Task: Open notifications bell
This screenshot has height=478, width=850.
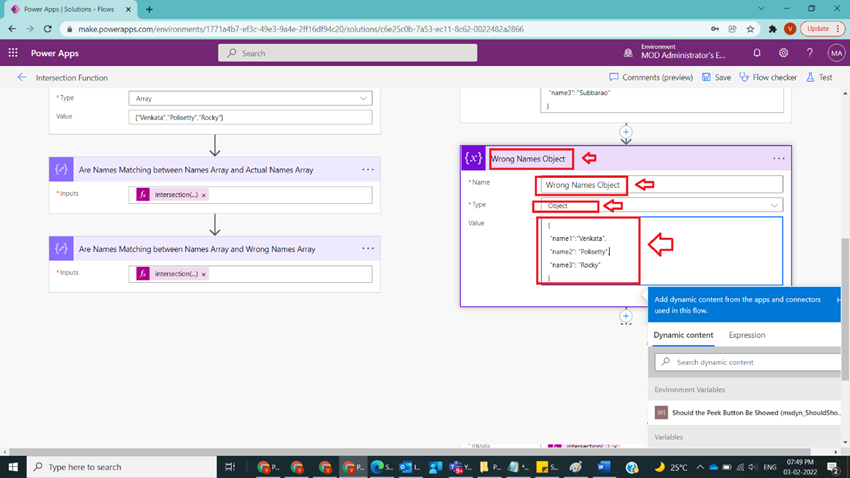Action: pos(757,53)
